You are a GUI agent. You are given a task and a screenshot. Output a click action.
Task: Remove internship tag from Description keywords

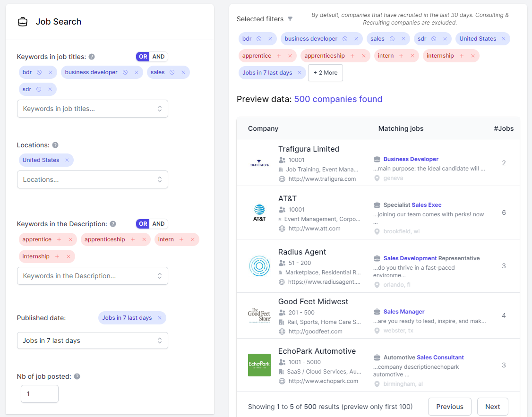(x=69, y=256)
